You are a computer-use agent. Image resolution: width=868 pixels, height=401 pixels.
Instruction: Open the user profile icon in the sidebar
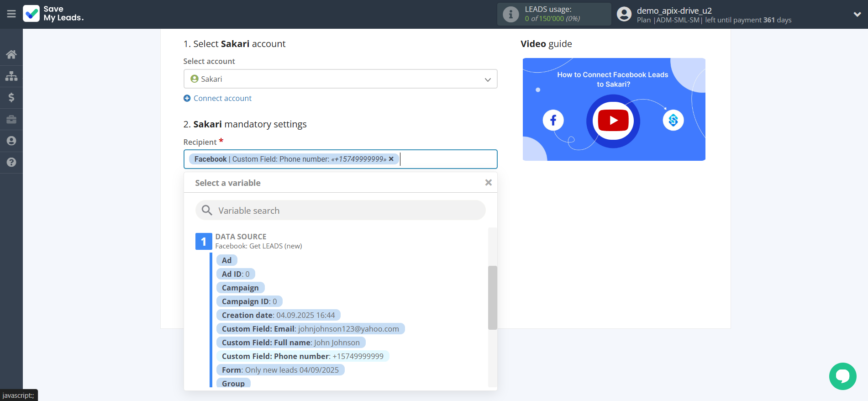point(11,141)
